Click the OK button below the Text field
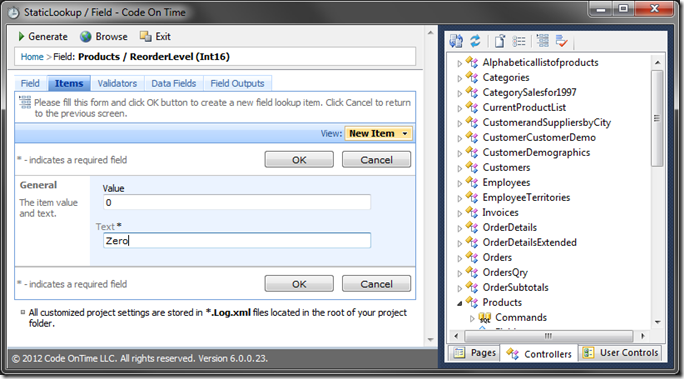The image size is (684, 379). (299, 284)
